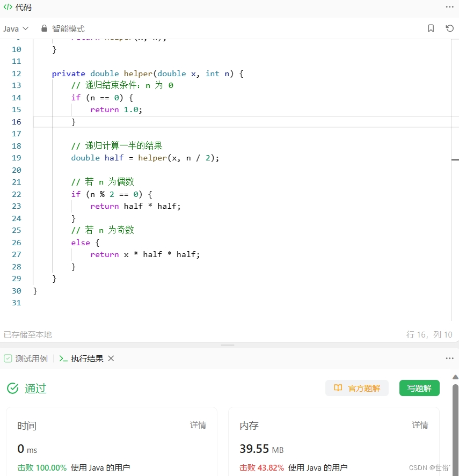The width and height of the screenshot is (459, 476).
Task: Click the green check icon beside 通过
Action: tap(12, 388)
